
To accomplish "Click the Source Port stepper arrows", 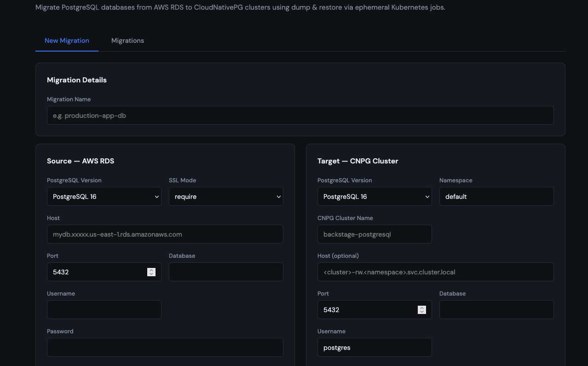I will click(151, 272).
